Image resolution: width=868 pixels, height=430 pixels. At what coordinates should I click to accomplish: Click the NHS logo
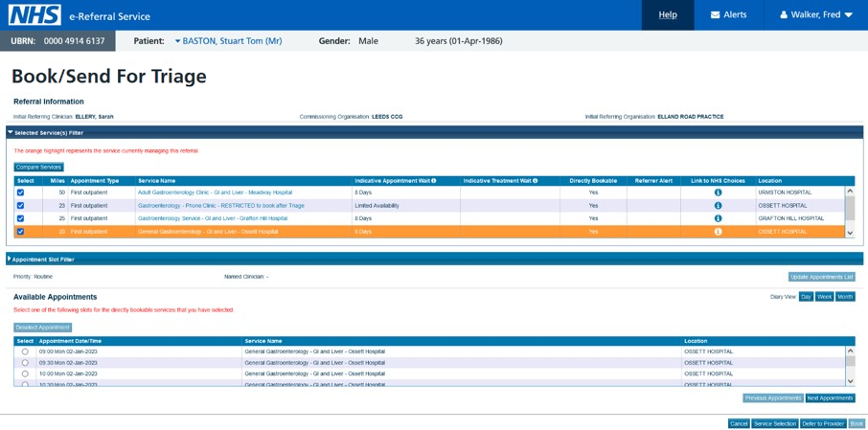pyautogui.click(x=34, y=15)
